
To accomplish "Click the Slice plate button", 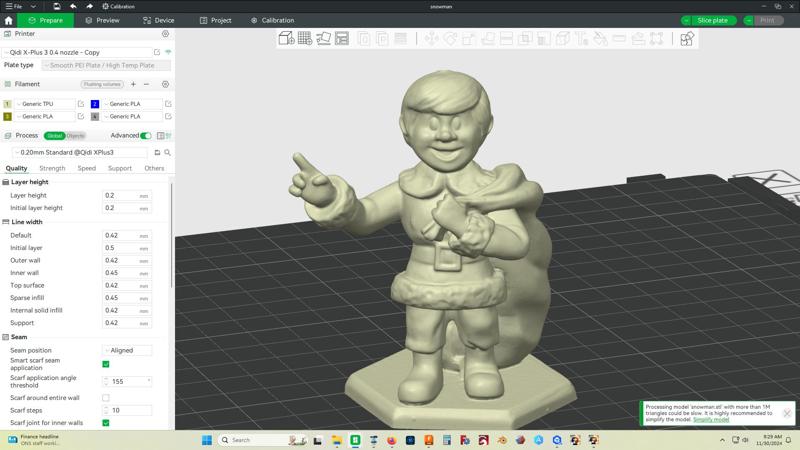I will (713, 20).
